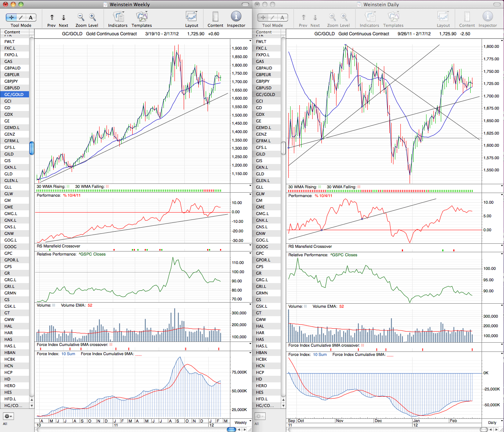This screenshot has height=432, width=504.
Task: Zoom out the Daily chart
Action: point(332,17)
